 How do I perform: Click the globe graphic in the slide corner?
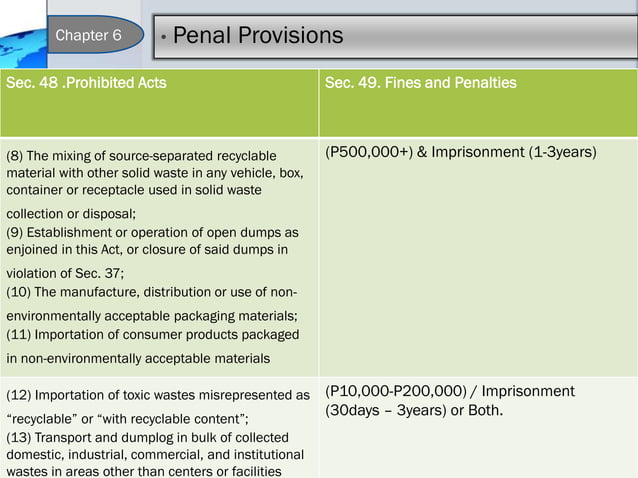22,33
